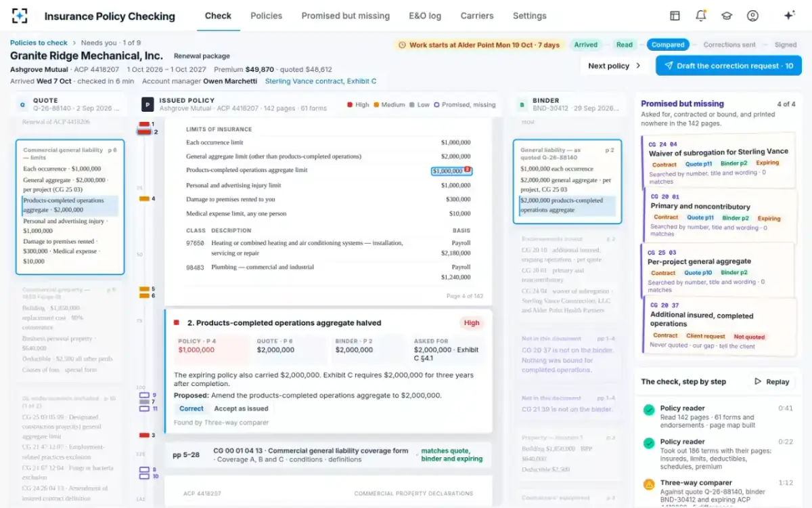Open the CG 25 03 Per-project general aggregate card

click(x=717, y=270)
